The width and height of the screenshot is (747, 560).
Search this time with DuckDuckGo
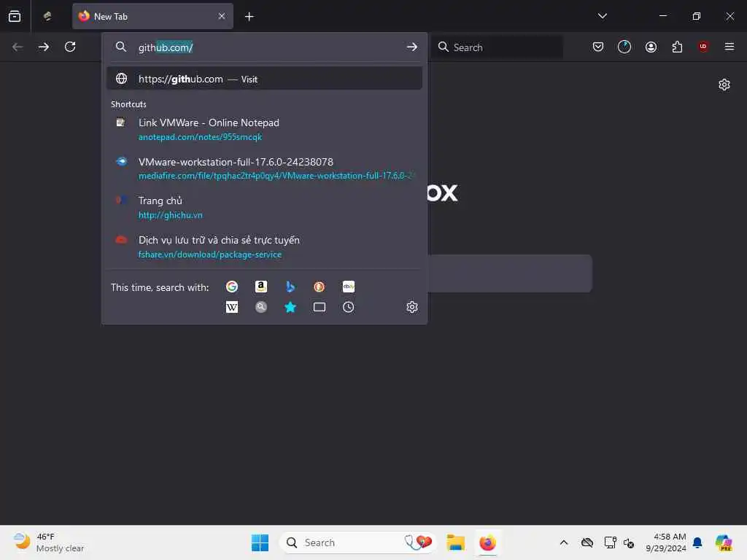320,287
